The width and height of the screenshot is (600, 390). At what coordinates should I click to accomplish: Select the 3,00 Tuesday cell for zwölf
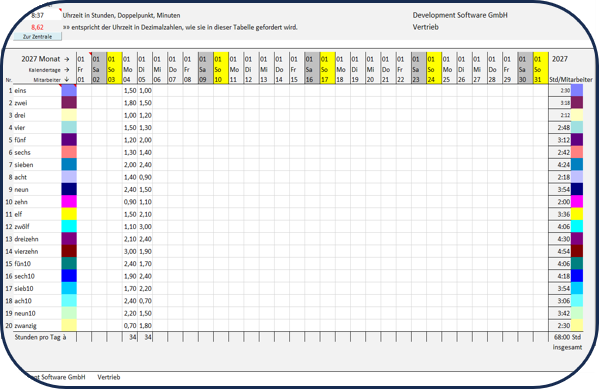[x=145, y=227]
